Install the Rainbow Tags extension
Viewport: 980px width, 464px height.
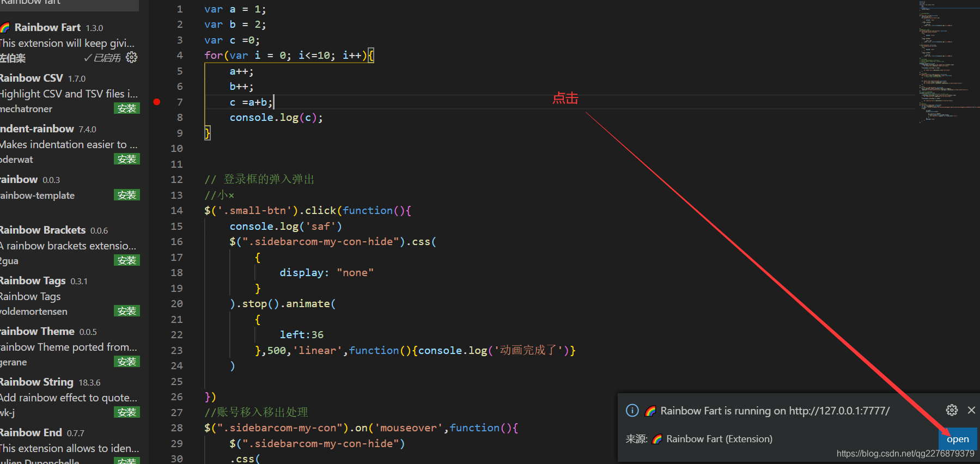(x=127, y=311)
